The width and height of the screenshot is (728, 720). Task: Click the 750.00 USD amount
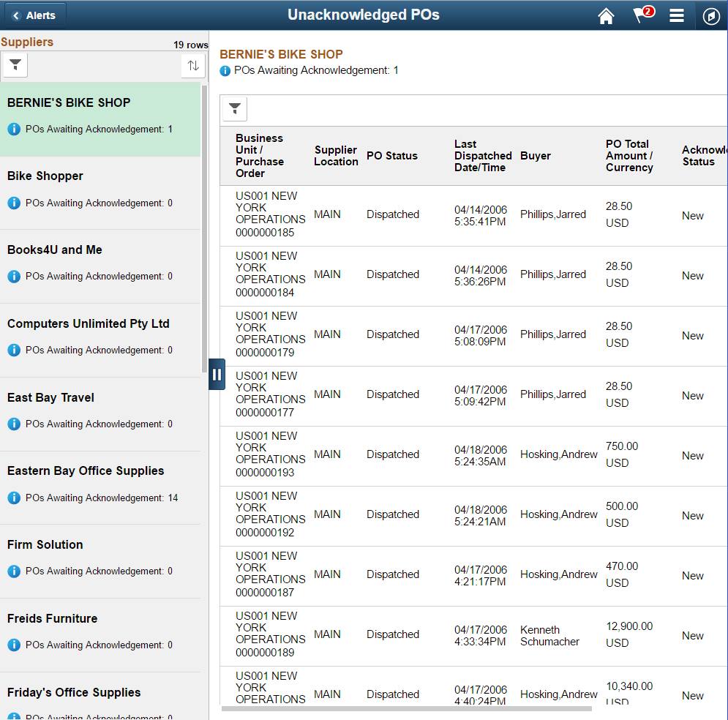pos(622,454)
